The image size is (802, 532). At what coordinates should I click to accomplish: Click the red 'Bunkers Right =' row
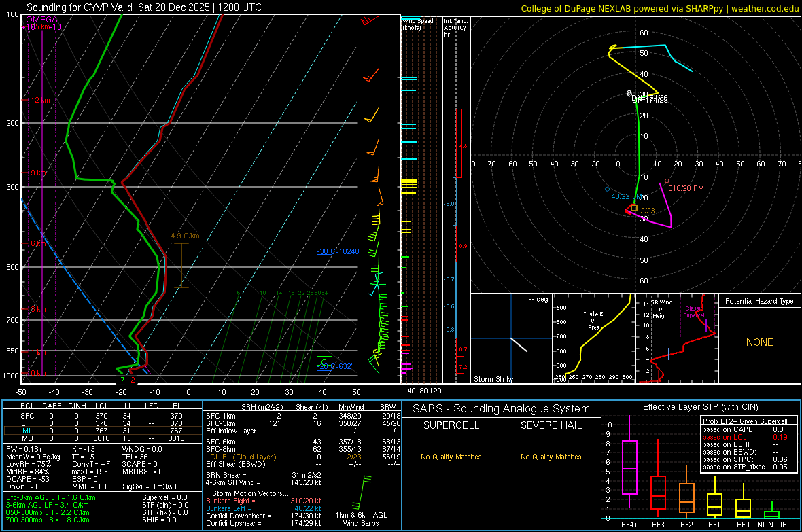(264, 501)
